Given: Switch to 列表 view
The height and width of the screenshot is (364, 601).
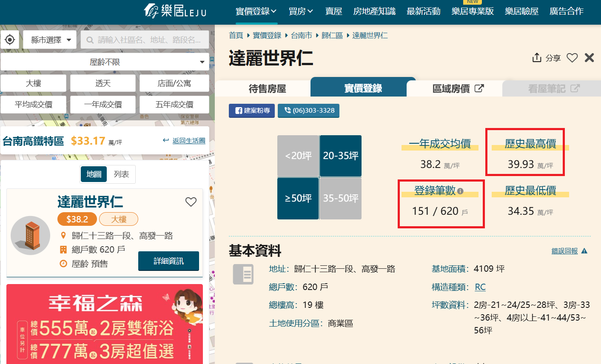Looking at the screenshot, I should pyautogui.click(x=121, y=174).
